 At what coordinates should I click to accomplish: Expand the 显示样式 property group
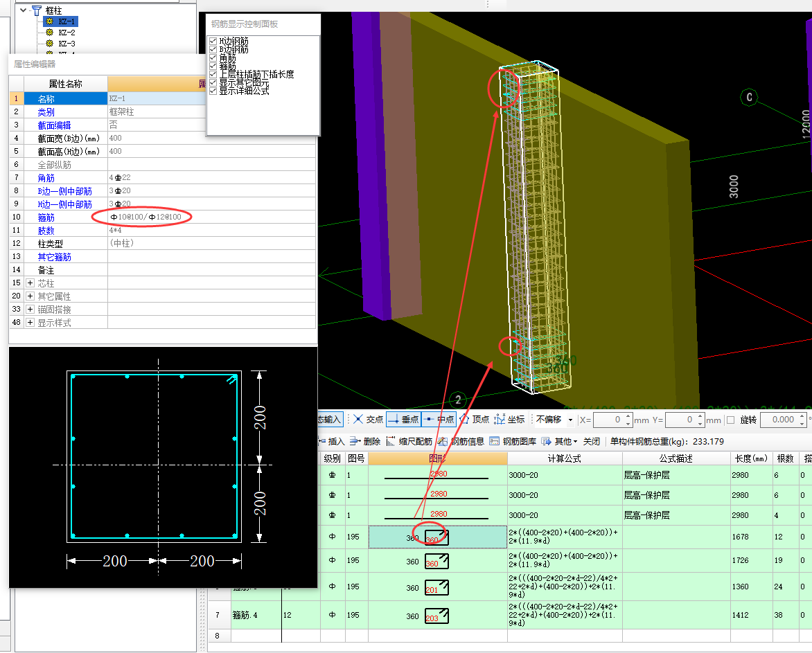pos(30,323)
